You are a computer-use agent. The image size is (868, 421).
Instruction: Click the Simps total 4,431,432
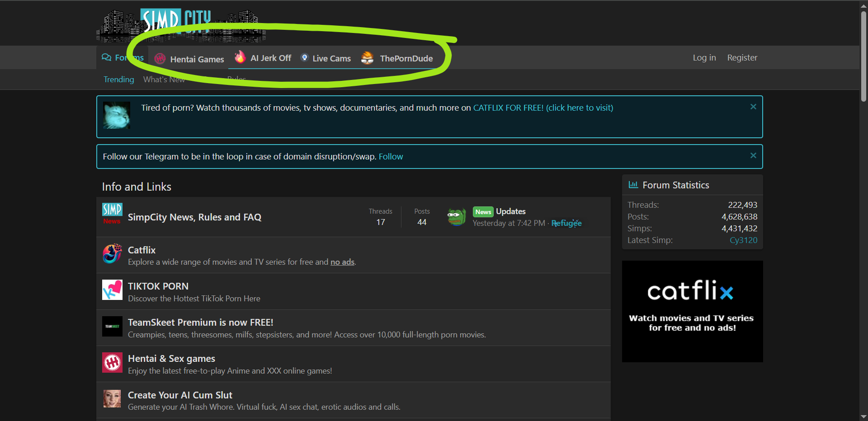pyautogui.click(x=740, y=229)
